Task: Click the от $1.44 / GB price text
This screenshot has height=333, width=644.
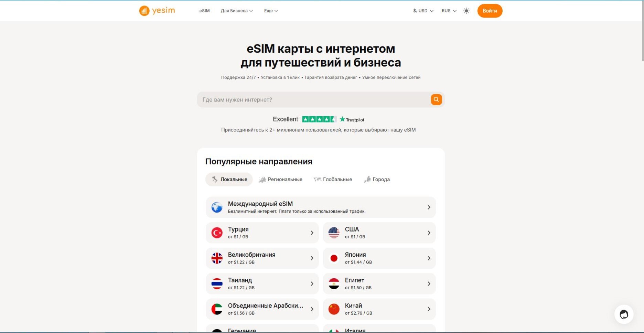Action: (358, 262)
